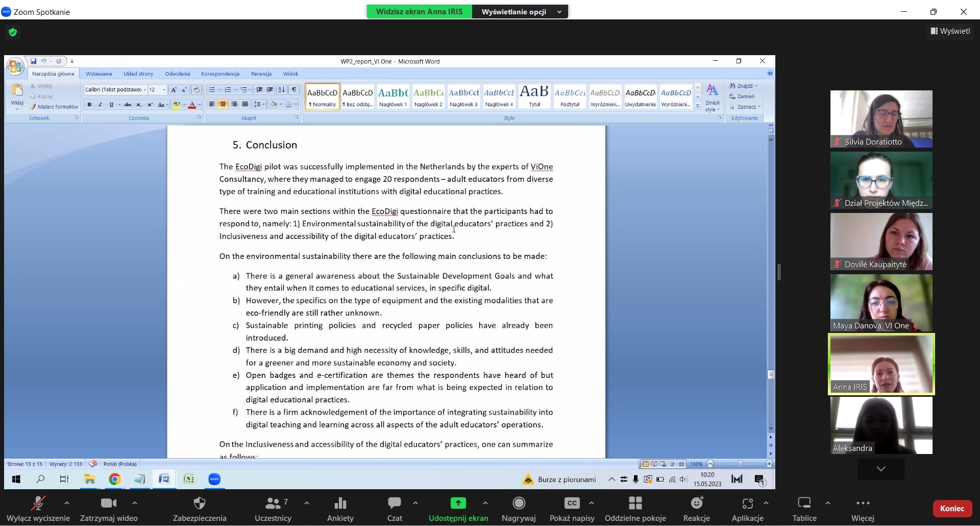The image size is (980, 526).
Task: Open Korespondencja ribbon tab
Action: (x=220, y=74)
